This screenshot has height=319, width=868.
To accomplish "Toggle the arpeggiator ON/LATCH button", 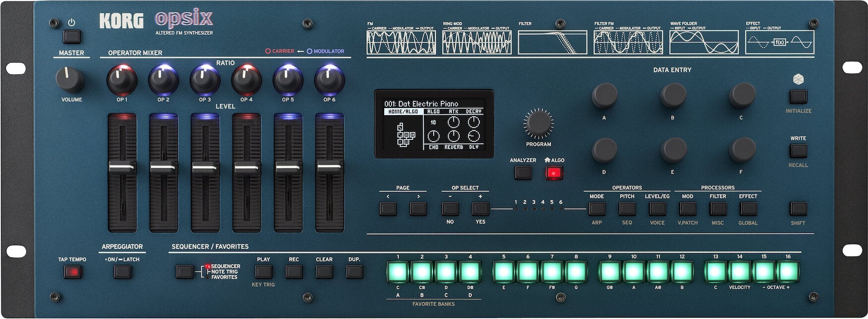I will [x=122, y=272].
